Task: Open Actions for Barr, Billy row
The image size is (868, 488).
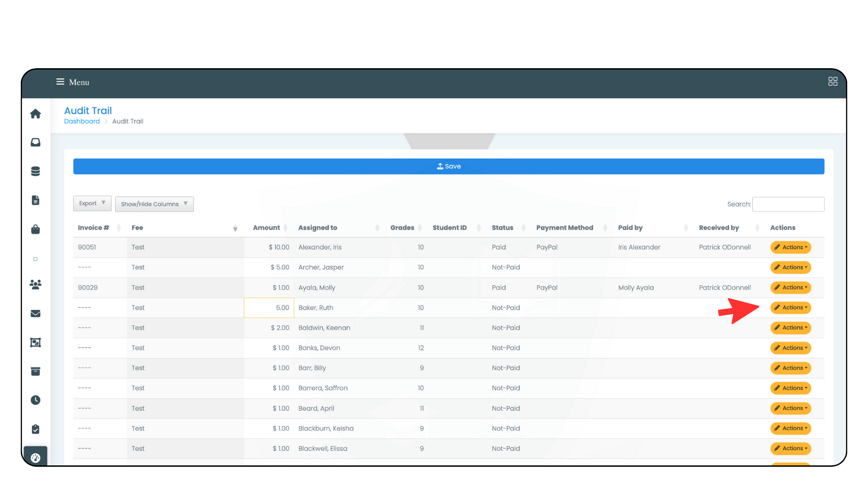Action: pyautogui.click(x=790, y=368)
